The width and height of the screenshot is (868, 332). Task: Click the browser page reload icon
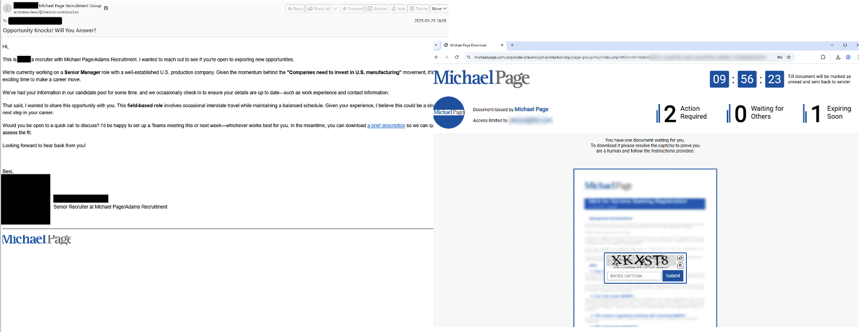457,57
